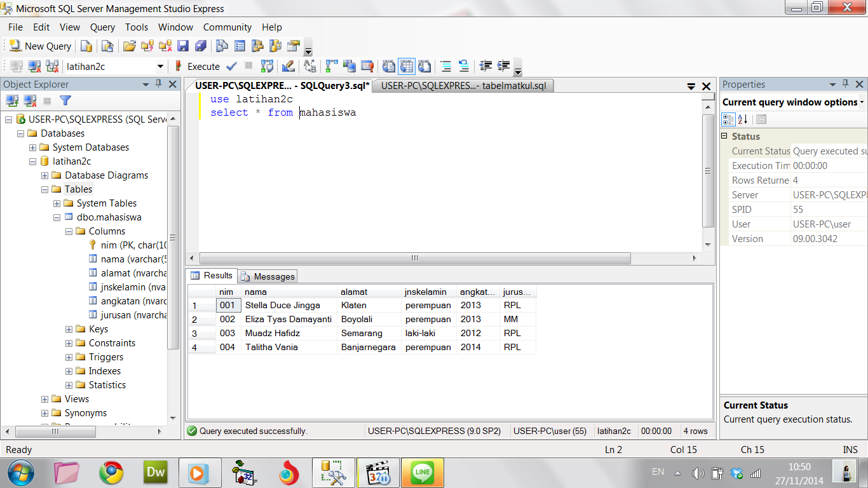Image resolution: width=868 pixels, height=488 pixels.
Task: Expand the Keys folder
Action: coord(69,329)
